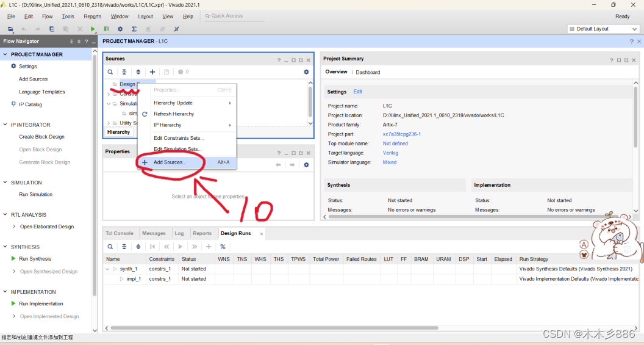
Task: Click the Refresh Hierarchy icon in context menu
Action: [145, 114]
